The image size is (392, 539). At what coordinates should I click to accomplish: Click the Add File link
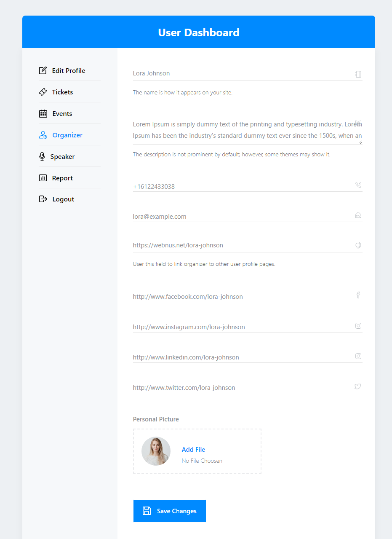tap(193, 450)
